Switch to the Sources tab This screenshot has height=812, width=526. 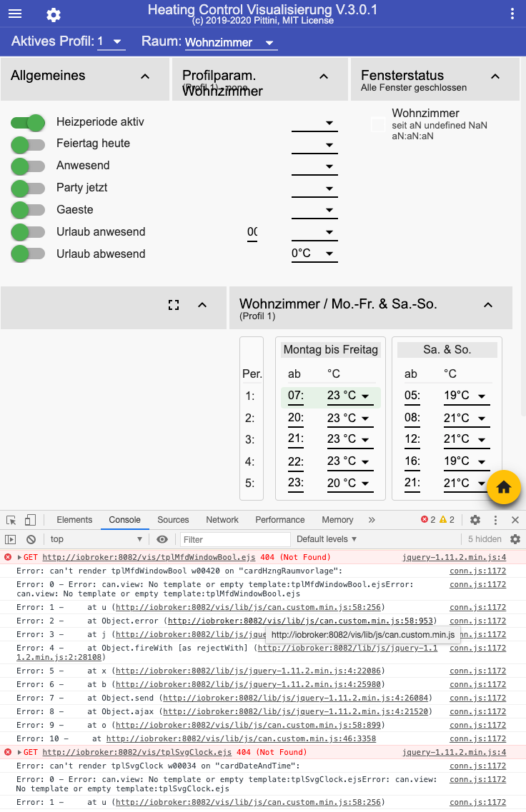[x=173, y=520]
